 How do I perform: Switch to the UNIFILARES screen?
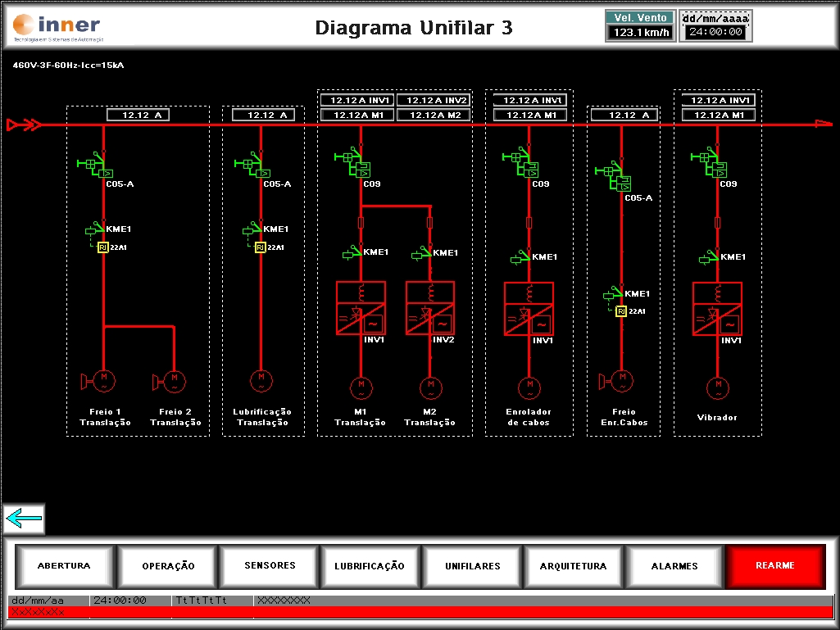pyautogui.click(x=472, y=566)
